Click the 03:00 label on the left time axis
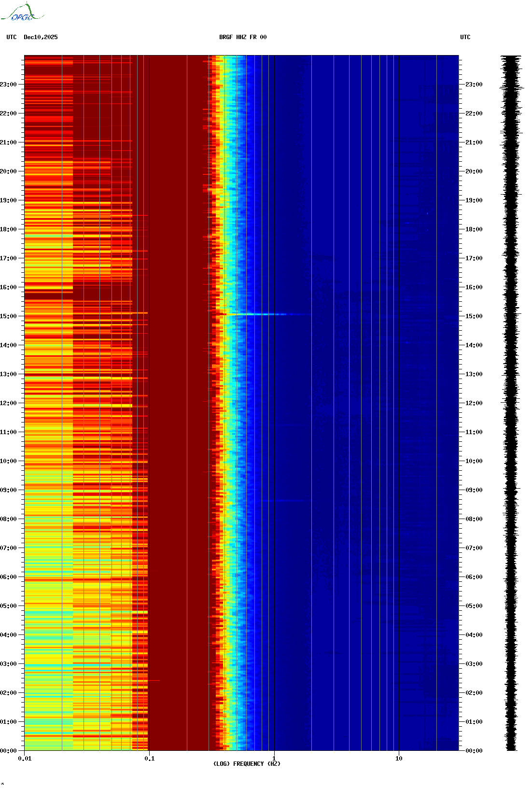The image size is (532, 789). (8, 664)
